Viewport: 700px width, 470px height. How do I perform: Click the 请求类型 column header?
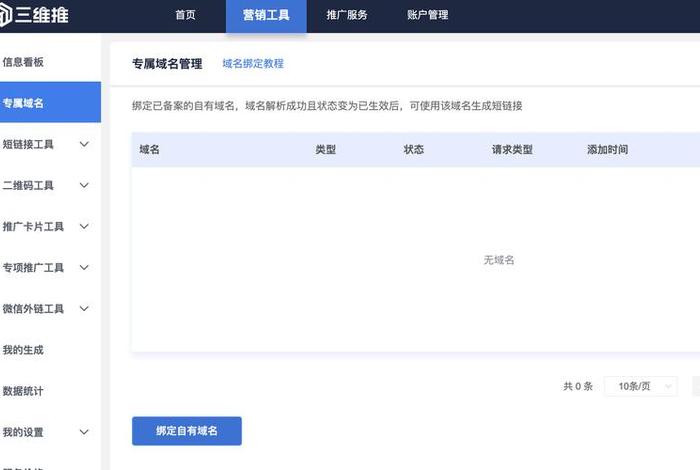pos(512,150)
